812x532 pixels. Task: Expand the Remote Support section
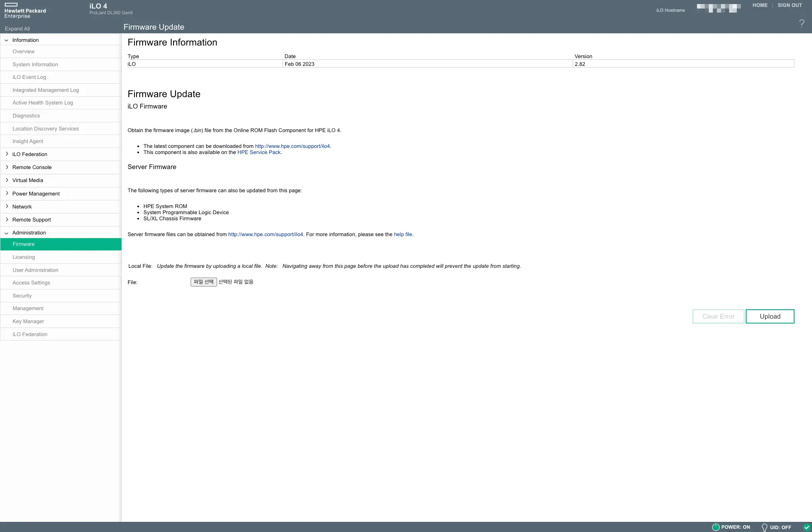pos(31,220)
